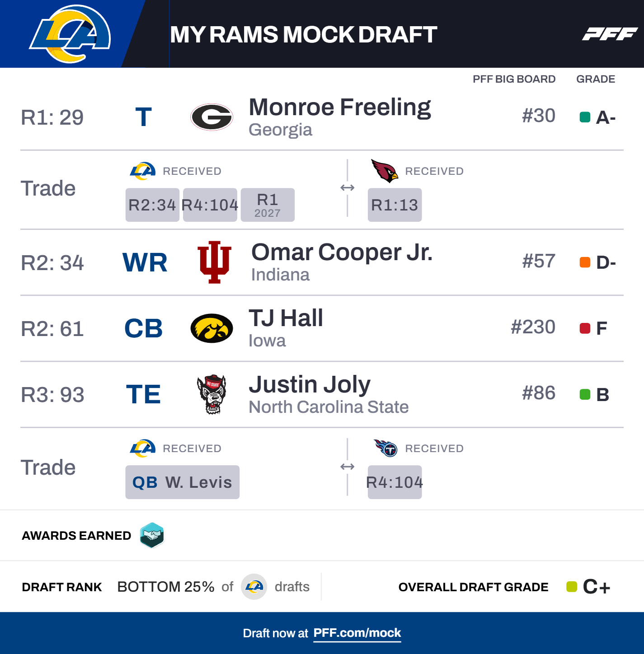Click the QB W. Levis trade chip

coord(182,482)
